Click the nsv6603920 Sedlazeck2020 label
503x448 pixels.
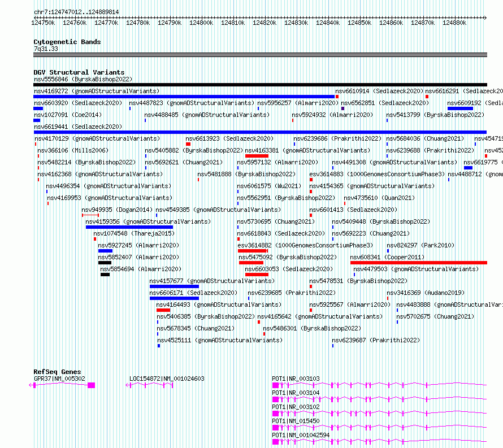78,103
